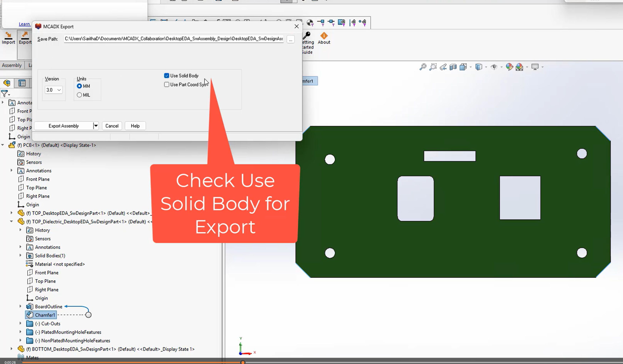Viewport: 623px width, 364px height.
Task: Click the Cancel button
Action: pyautogui.click(x=112, y=126)
